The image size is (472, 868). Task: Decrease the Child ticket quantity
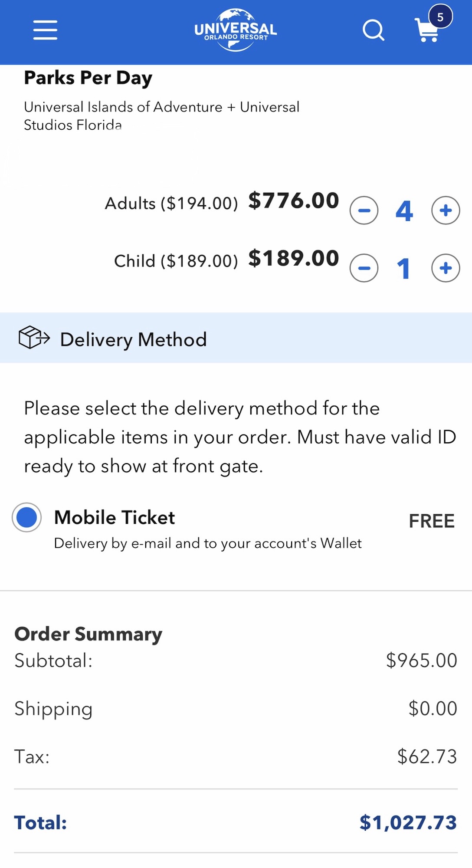click(x=364, y=268)
